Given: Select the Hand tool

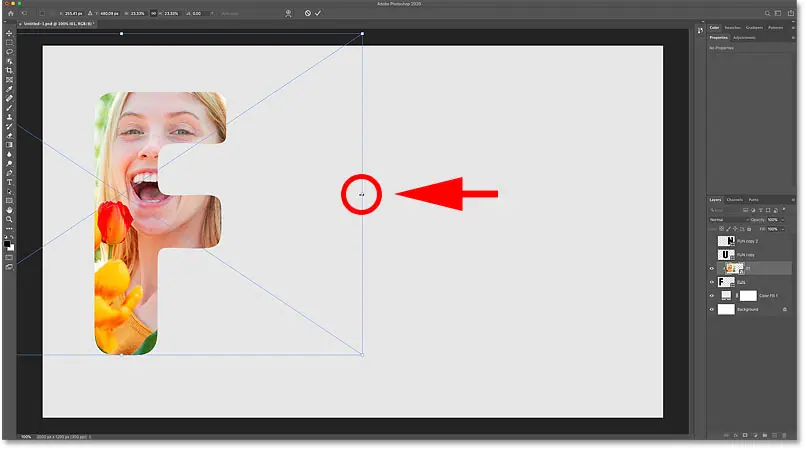Looking at the screenshot, I should [9, 210].
